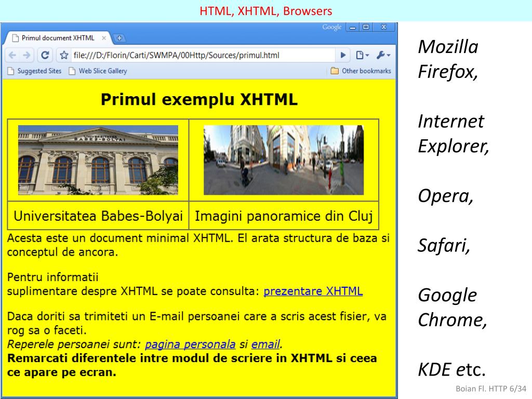Click the 'email' link

click(x=265, y=344)
